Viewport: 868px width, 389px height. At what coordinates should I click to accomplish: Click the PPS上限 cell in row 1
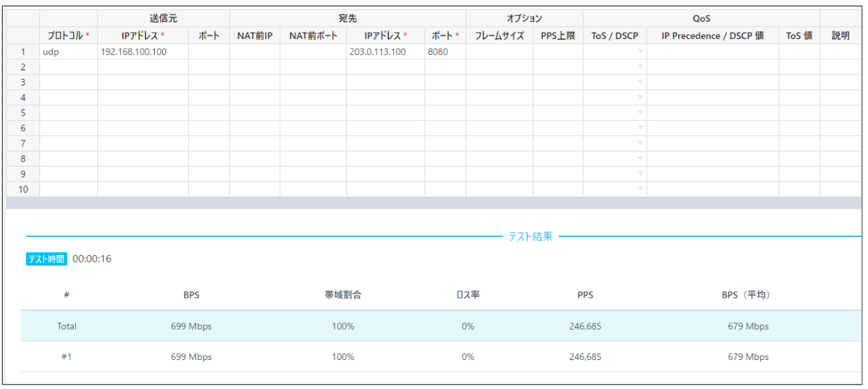pyautogui.click(x=557, y=51)
